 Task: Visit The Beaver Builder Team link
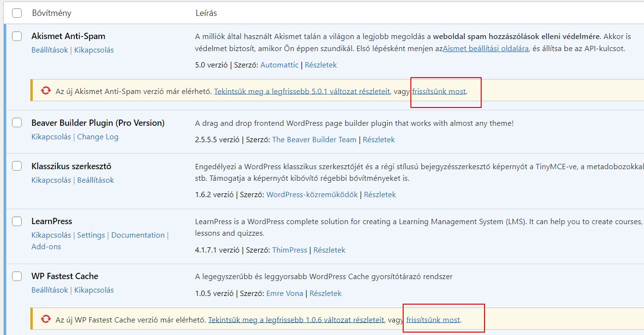pyautogui.click(x=314, y=139)
